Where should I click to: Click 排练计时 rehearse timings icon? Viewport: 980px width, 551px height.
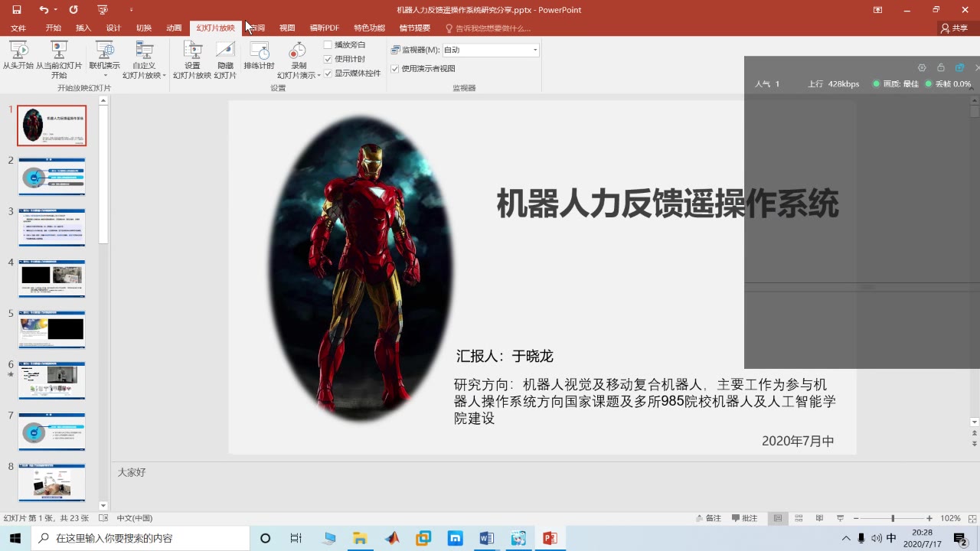pos(259,57)
